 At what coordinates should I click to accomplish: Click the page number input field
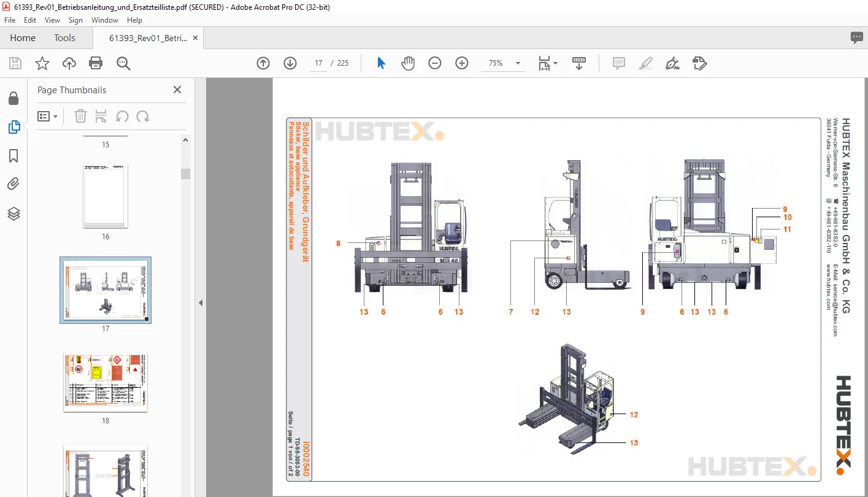click(318, 63)
